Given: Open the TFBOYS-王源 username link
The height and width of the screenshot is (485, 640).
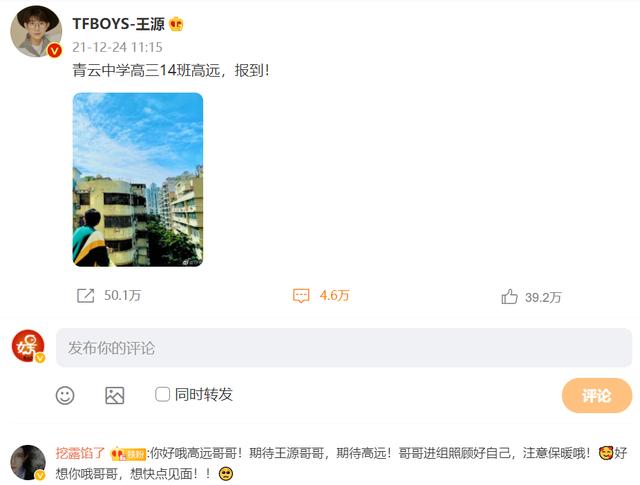Looking at the screenshot, I should point(118,24).
